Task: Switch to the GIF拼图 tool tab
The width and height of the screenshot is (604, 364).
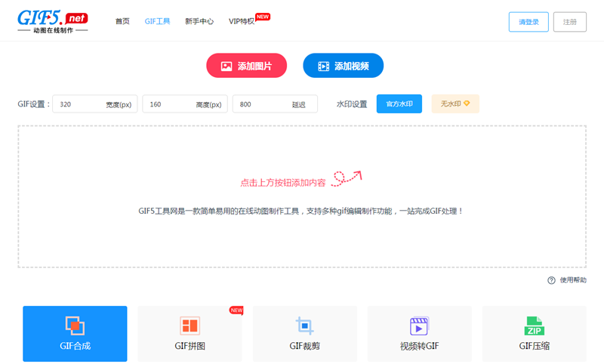Action: (190, 334)
